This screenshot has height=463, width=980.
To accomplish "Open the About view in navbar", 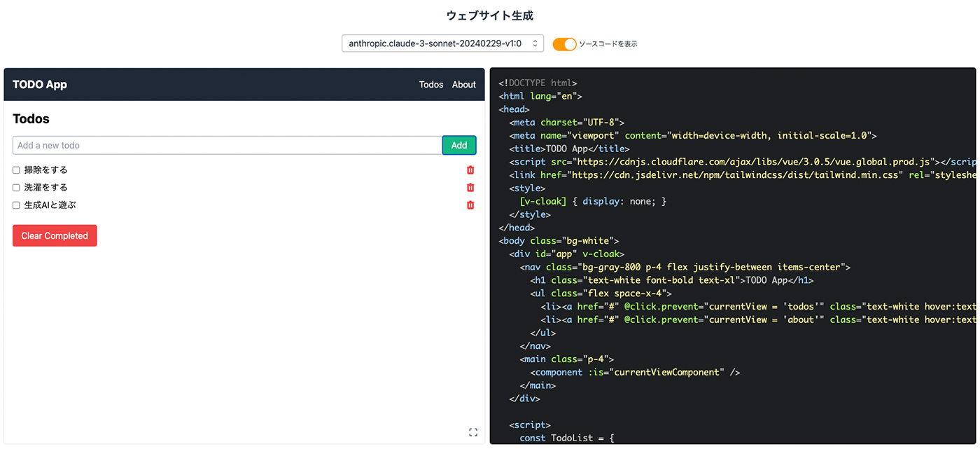I will (464, 85).
